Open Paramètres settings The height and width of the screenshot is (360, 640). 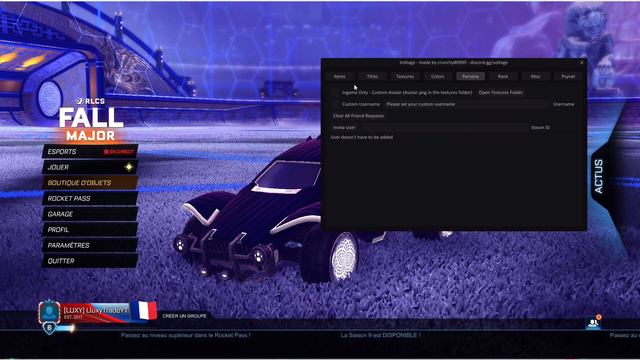(x=90, y=245)
